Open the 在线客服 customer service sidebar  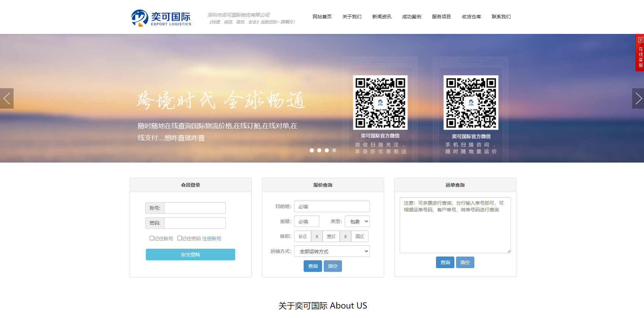coord(640,58)
